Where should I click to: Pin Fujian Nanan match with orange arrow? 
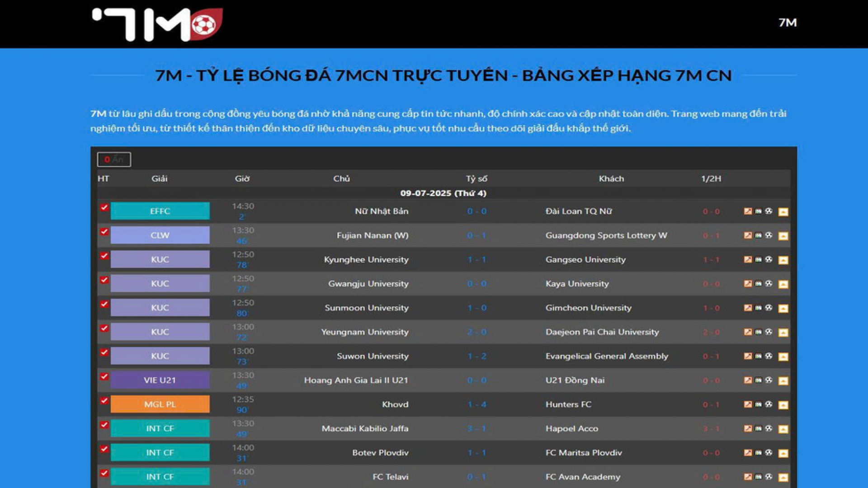coord(783,236)
